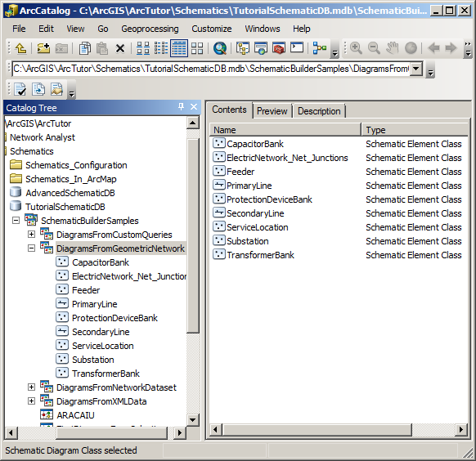Screen dimensions: 476x461
Task: Click the Zoom In magnifier icon
Action: (356, 48)
